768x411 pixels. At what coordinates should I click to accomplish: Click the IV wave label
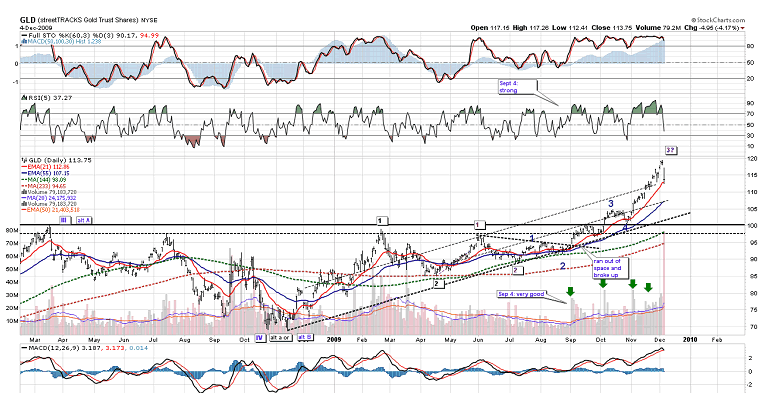[x=260, y=338]
